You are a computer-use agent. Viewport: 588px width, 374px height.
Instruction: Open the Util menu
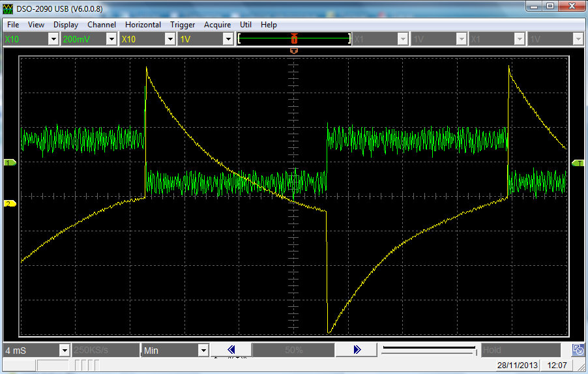(x=246, y=24)
